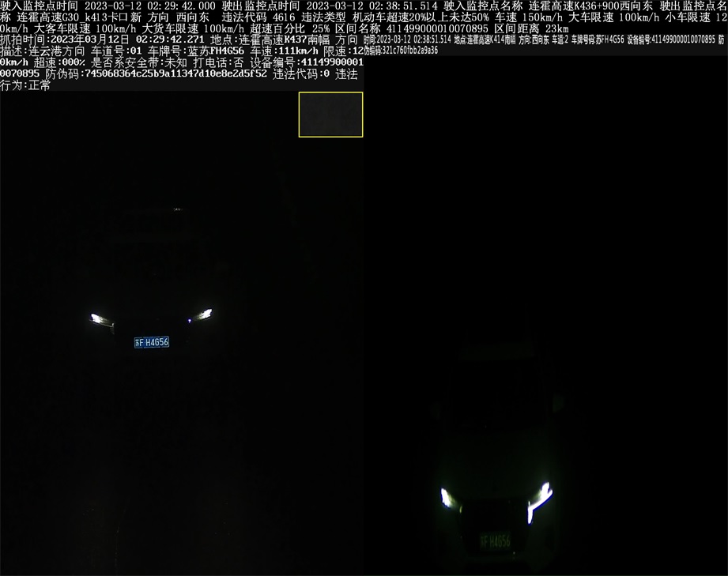Viewport: 728px width, 576px height.
Task: Click the right image lane text '车道:2'
Action: pyautogui.click(x=560, y=40)
